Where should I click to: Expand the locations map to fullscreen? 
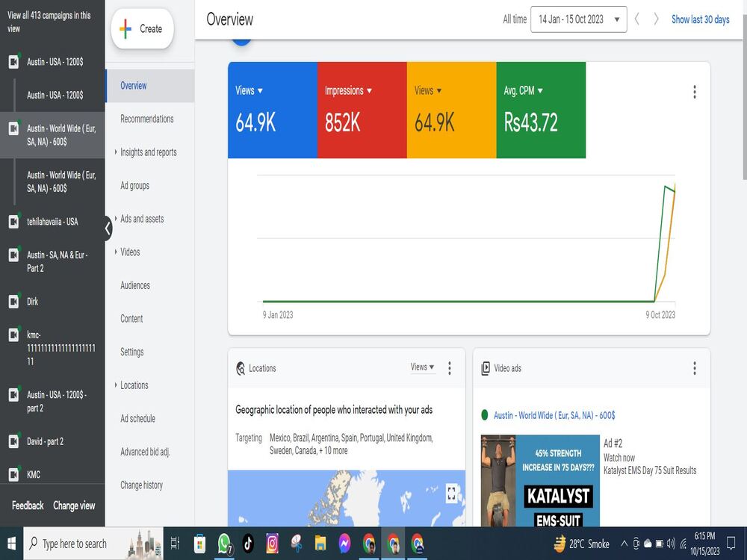pyautogui.click(x=450, y=493)
